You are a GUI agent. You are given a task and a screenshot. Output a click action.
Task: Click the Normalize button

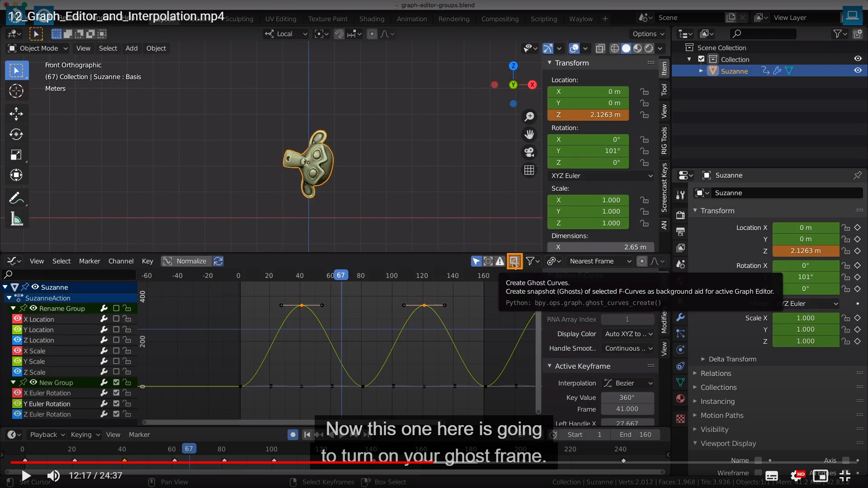pos(191,261)
